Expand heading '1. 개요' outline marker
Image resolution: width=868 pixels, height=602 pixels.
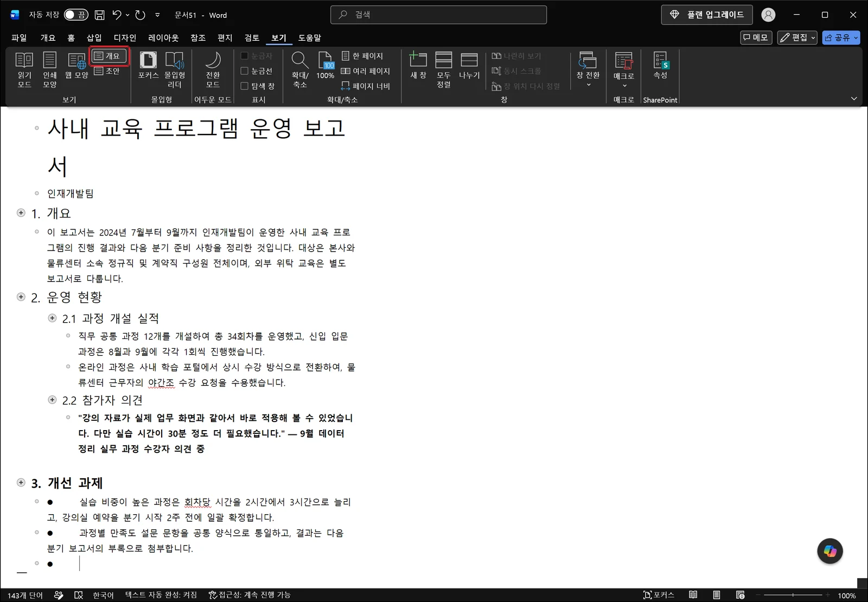pyautogui.click(x=21, y=213)
